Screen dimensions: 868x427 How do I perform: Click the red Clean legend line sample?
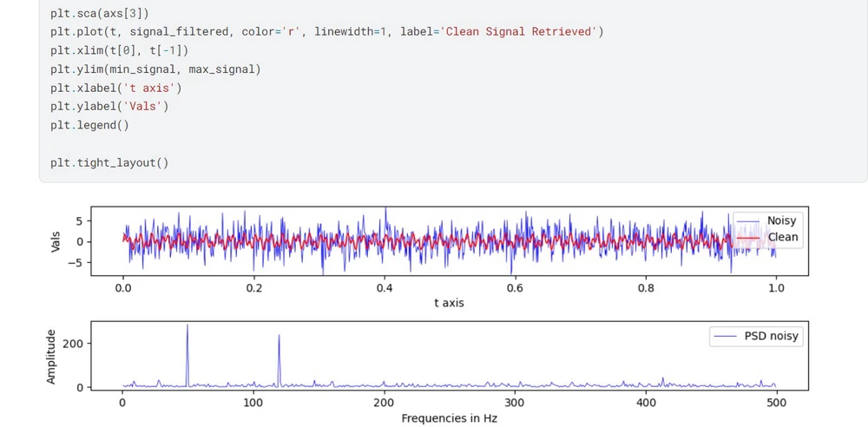tap(748, 237)
